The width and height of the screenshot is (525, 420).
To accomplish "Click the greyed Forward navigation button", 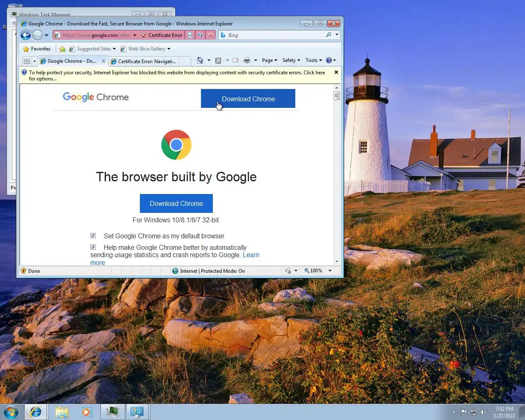I will pyautogui.click(x=37, y=35).
